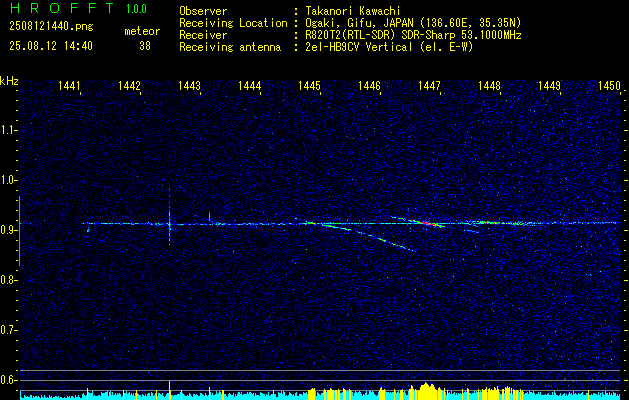The image size is (629, 400).
Task: Click the 1449 time axis label
Action: pyautogui.click(x=549, y=86)
